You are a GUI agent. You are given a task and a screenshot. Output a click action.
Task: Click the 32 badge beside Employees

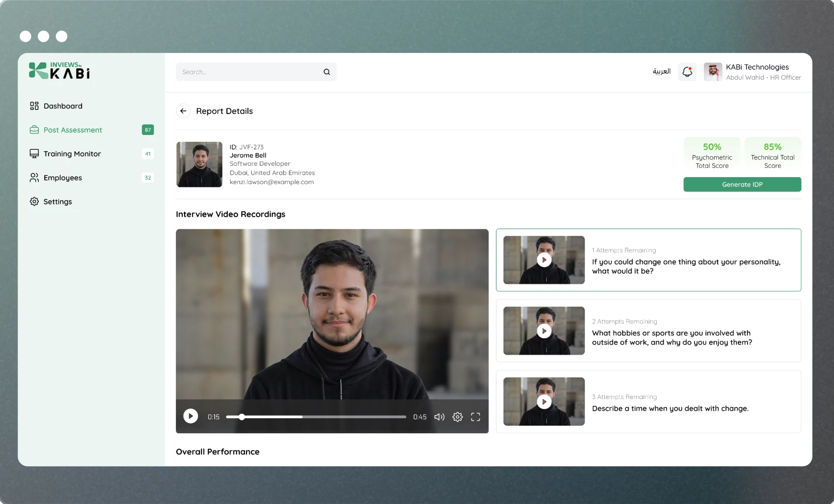click(148, 178)
